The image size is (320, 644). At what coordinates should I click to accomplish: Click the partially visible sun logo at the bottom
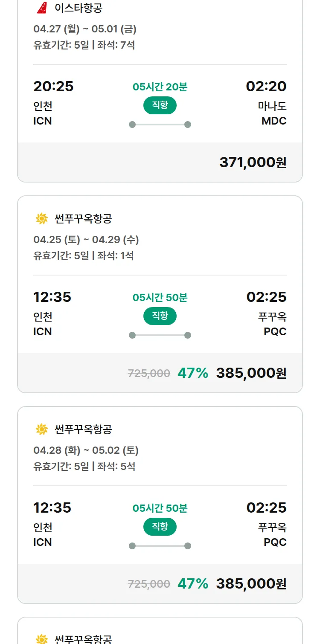tap(41, 639)
